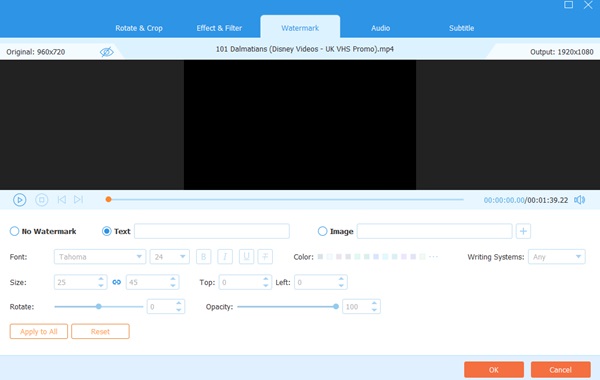Toggle italic watermark text
The width and height of the screenshot is (600, 380).
pyautogui.click(x=225, y=257)
